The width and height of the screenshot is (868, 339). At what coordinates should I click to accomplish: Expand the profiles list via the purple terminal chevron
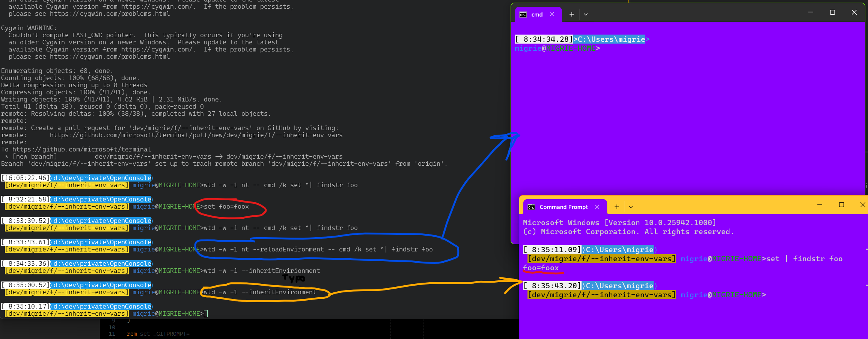[586, 14]
